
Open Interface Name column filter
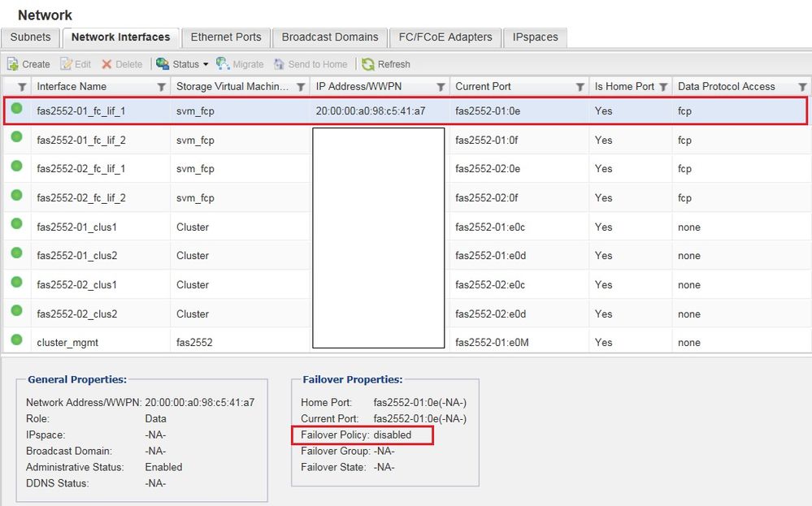(161, 87)
